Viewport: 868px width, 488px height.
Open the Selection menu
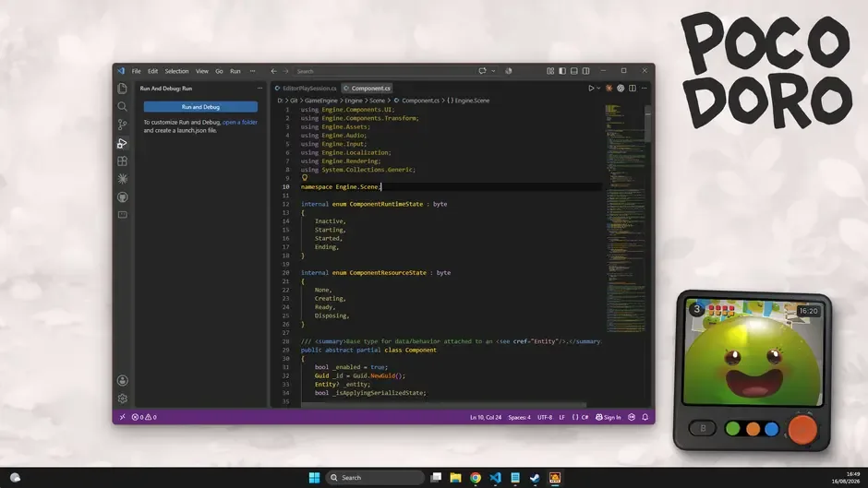176,71
